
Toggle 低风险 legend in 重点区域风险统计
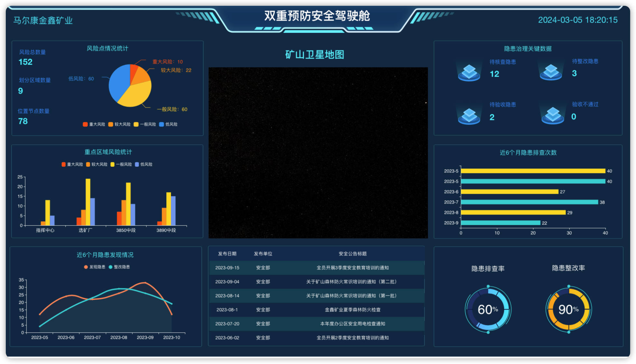click(144, 164)
